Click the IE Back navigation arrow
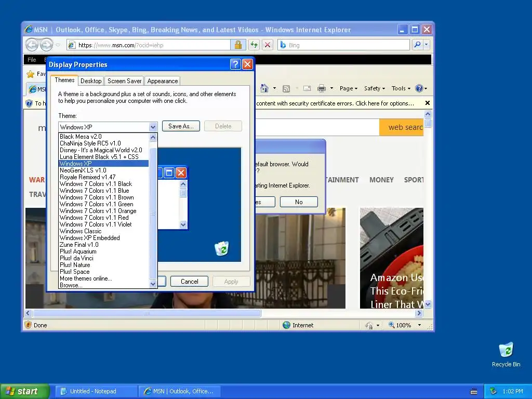Screen dimensions: 532x399 tap(32, 45)
